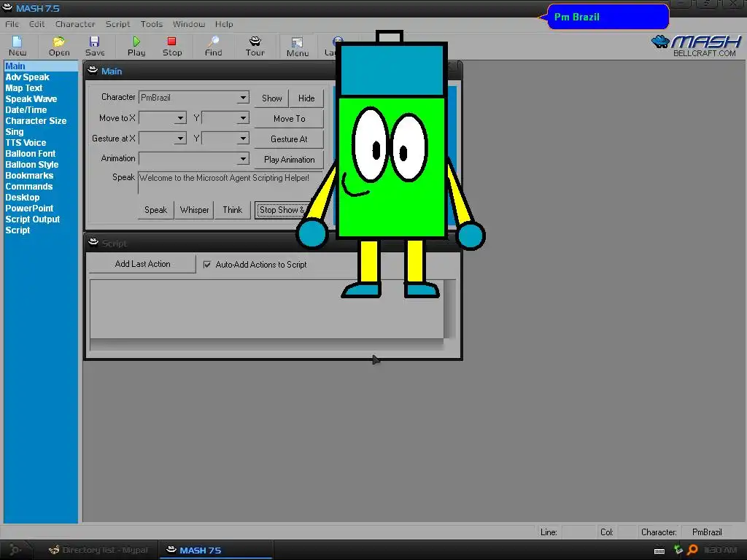Click the Whisper button

[x=194, y=210]
